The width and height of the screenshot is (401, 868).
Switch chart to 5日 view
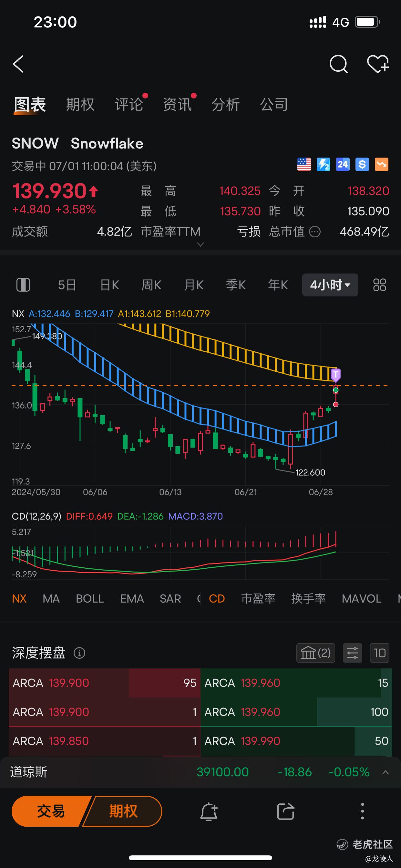(x=67, y=285)
